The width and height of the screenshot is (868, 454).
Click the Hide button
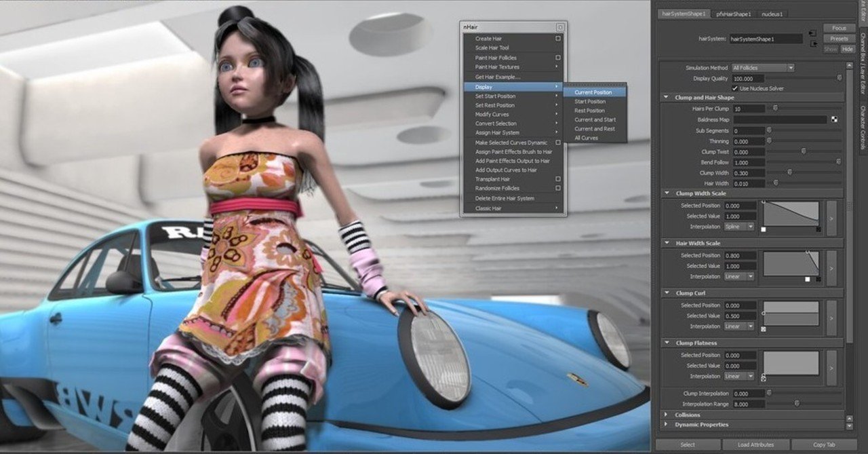click(848, 49)
